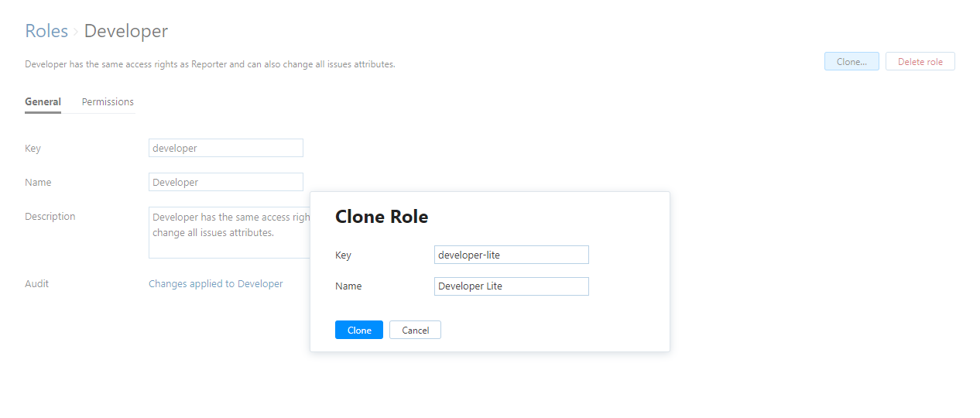The image size is (980, 418).
Task: Click the Key label in the dialog
Action: point(343,255)
